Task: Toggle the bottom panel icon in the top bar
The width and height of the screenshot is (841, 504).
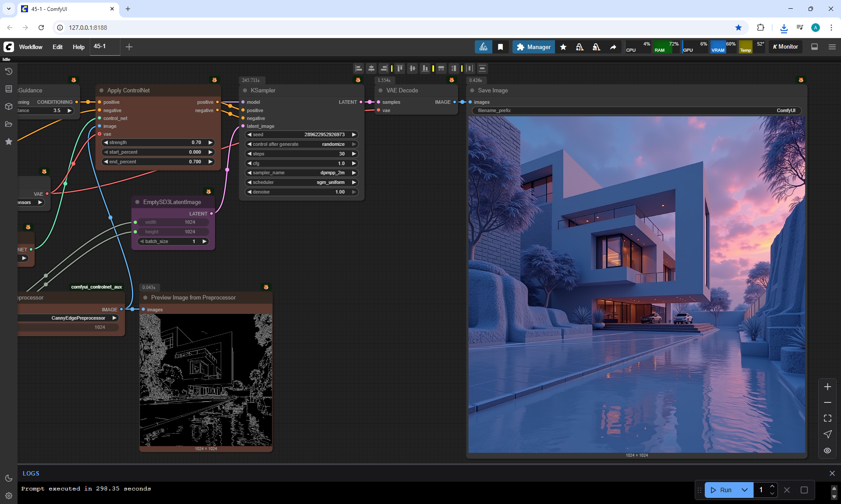Action: (814, 47)
